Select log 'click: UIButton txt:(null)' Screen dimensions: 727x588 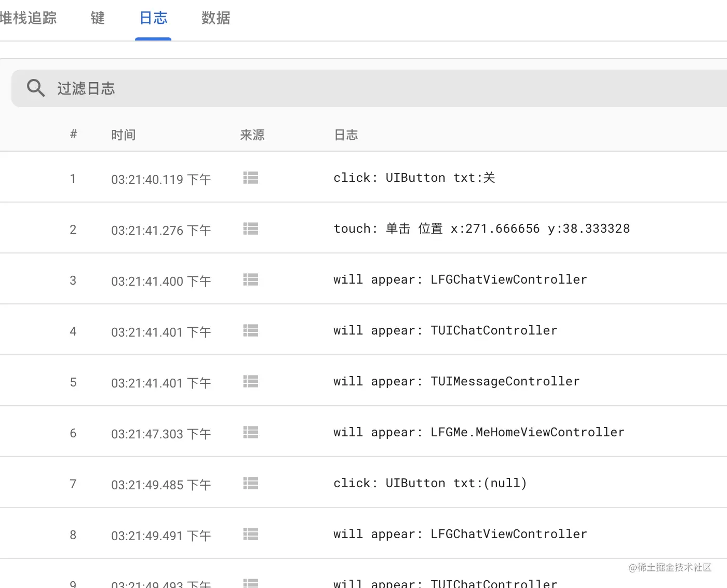(x=430, y=483)
